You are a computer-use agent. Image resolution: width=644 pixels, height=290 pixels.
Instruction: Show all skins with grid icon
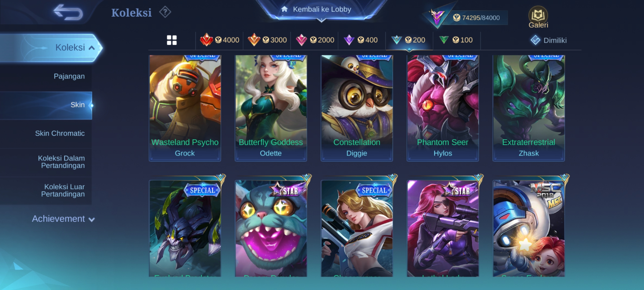pos(172,40)
